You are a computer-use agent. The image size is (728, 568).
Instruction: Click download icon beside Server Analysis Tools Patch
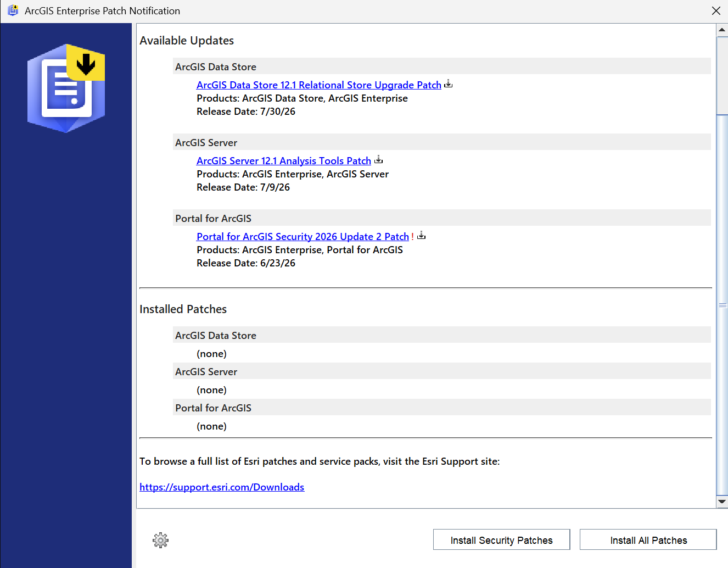[x=378, y=160]
